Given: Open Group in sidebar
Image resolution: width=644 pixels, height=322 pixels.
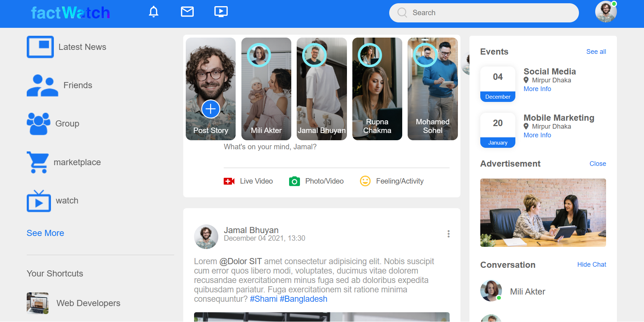Looking at the screenshot, I should point(67,124).
